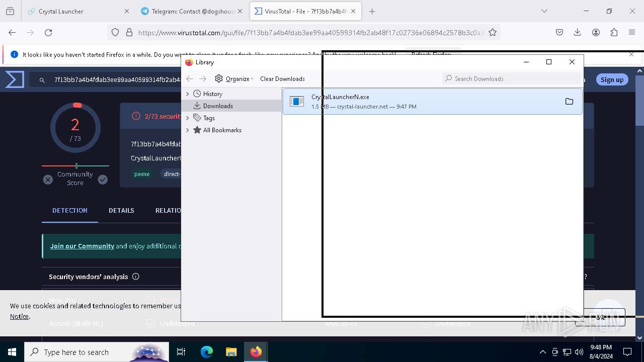The height and width of the screenshot is (362, 644).
Task: Open File Explorer from taskbar
Action: 231,352
